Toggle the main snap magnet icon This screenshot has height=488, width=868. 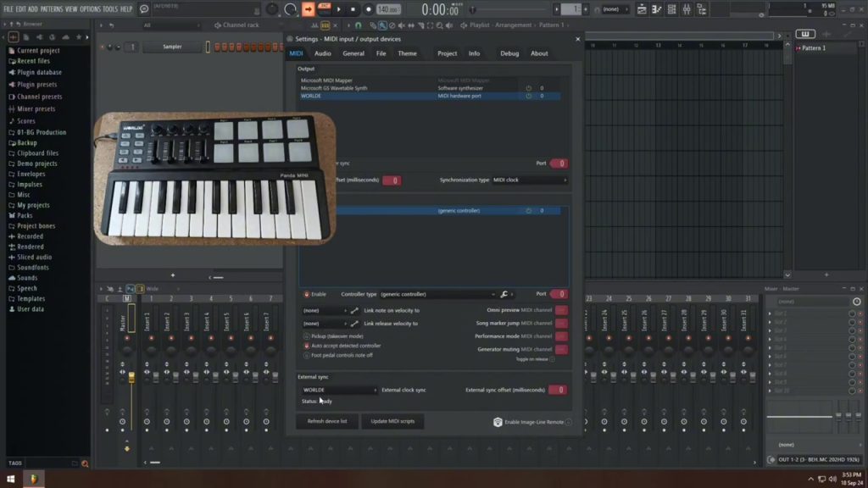click(359, 25)
